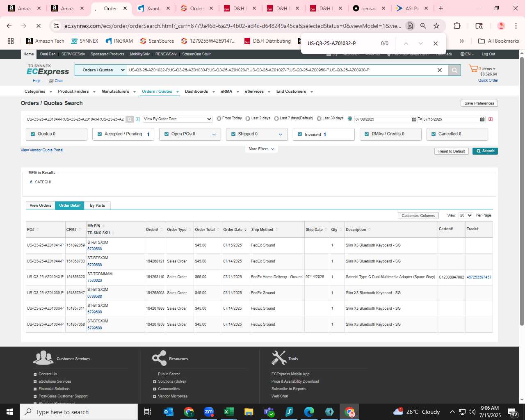Expand the Open POs chevron
Screen dimensions: 525x420
click(214, 135)
